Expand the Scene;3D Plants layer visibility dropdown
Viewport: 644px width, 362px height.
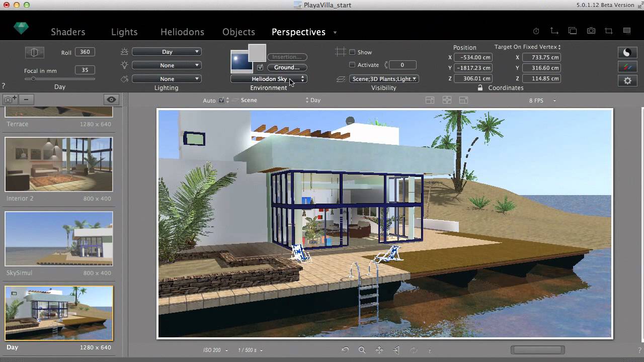point(384,79)
